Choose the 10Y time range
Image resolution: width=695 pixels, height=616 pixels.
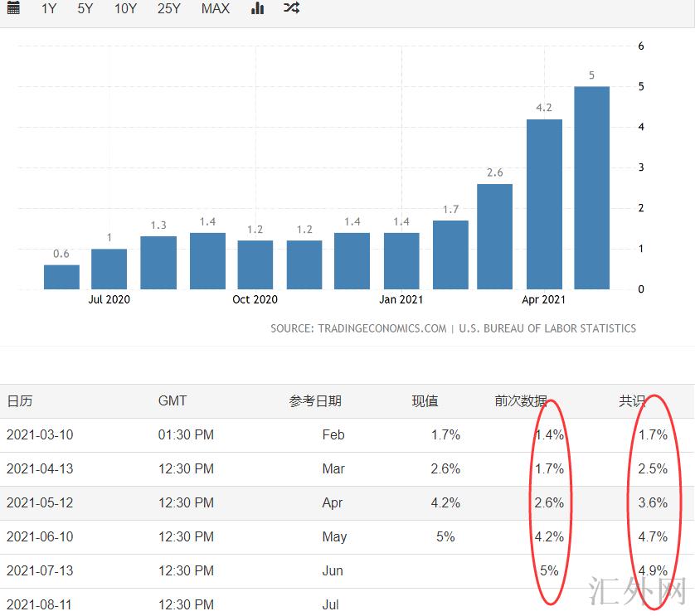[125, 8]
